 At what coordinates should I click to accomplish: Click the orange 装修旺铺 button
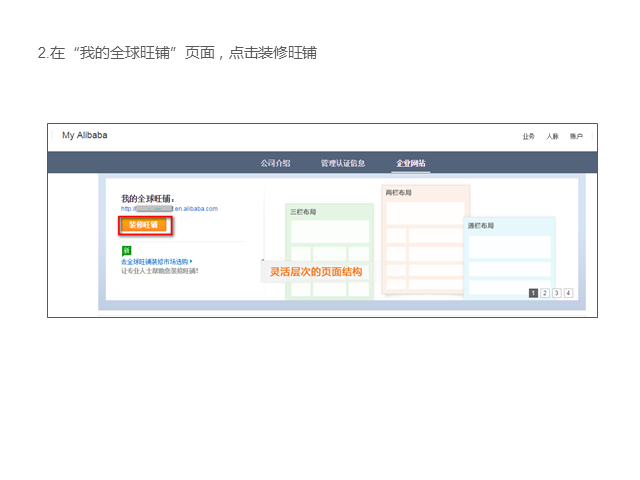coord(144,225)
